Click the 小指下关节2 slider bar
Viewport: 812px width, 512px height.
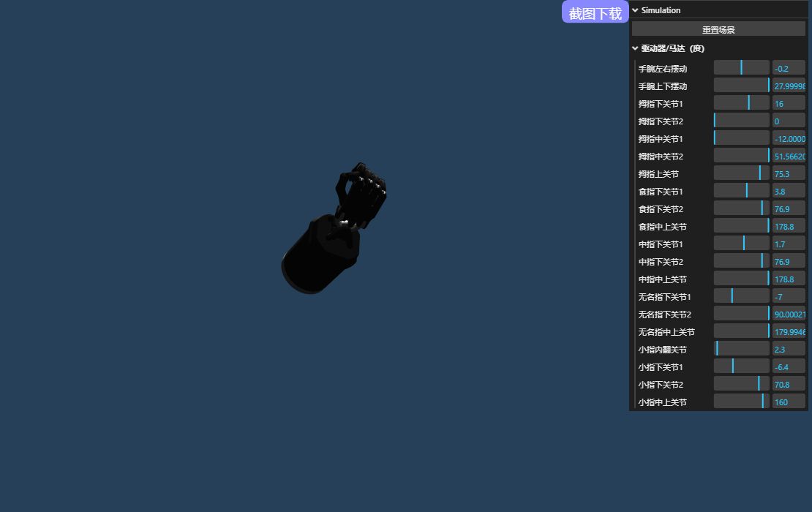click(741, 384)
